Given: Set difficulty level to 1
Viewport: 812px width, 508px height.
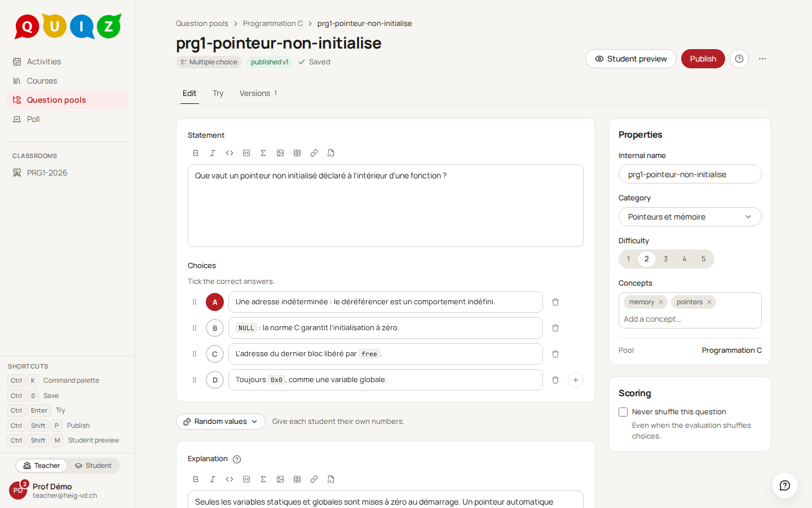Looking at the screenshot, I should pos(628,259).
